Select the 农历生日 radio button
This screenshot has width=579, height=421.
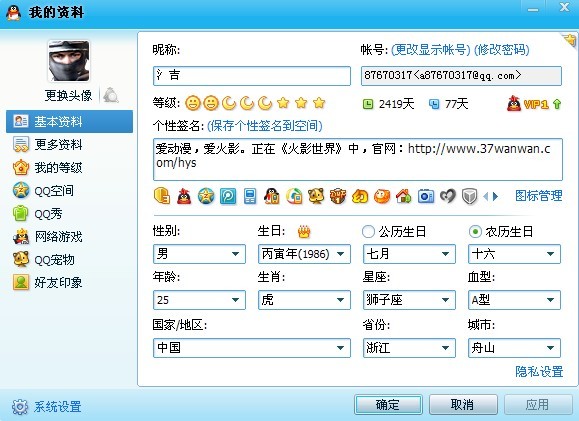point(475,232)
